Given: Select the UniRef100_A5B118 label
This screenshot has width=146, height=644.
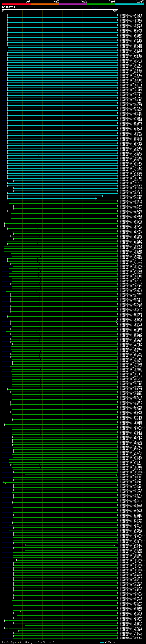Looking at the screenshot, I should [x=131, y=161].
